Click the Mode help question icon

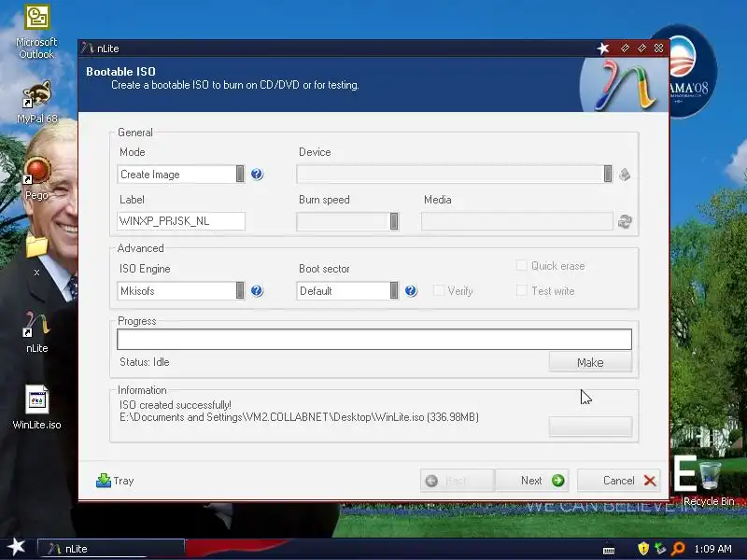257,175
